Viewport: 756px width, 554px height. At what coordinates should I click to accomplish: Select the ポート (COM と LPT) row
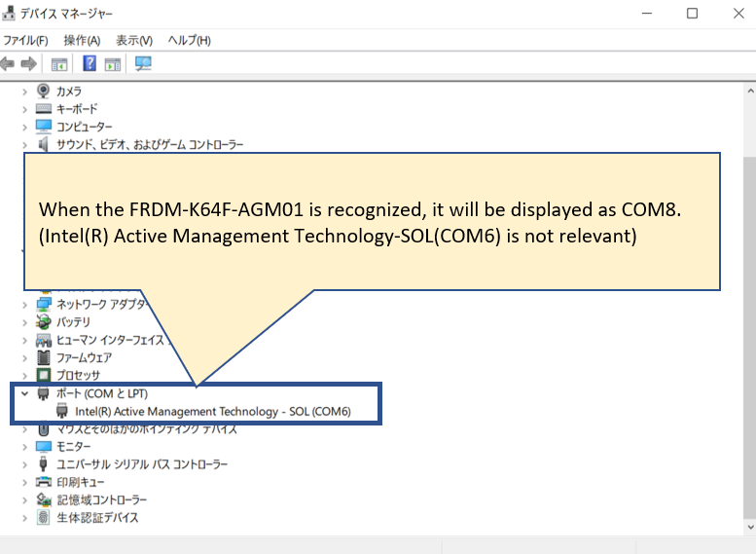(102, 393)
